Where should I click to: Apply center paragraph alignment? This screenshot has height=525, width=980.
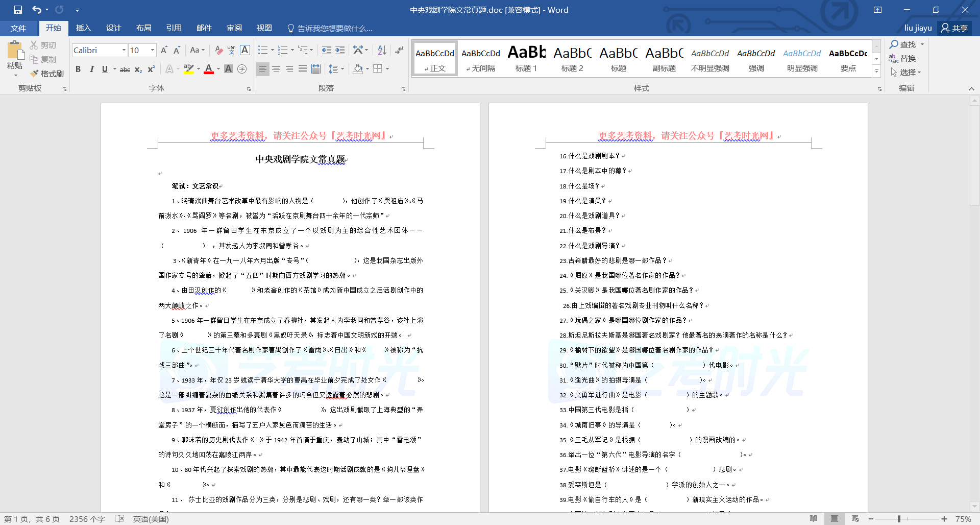(x=276, y=69)
